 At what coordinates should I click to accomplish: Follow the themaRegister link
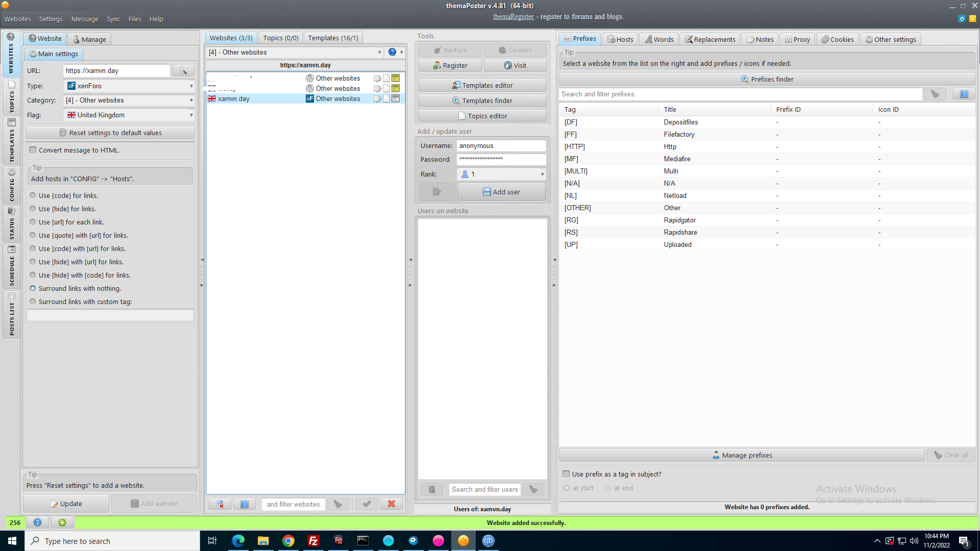tap(513, 16)
